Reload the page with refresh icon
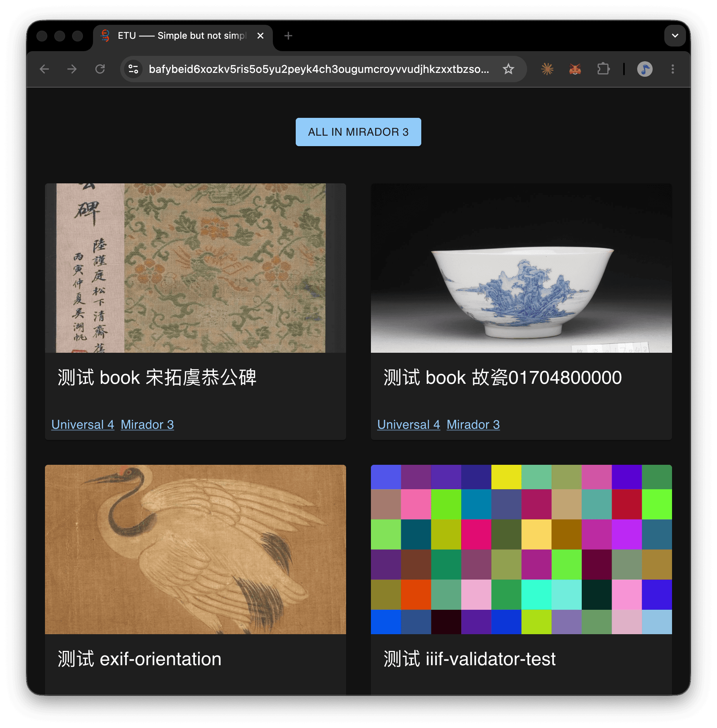This screenshot has width=717, height=728. [100, 69]
